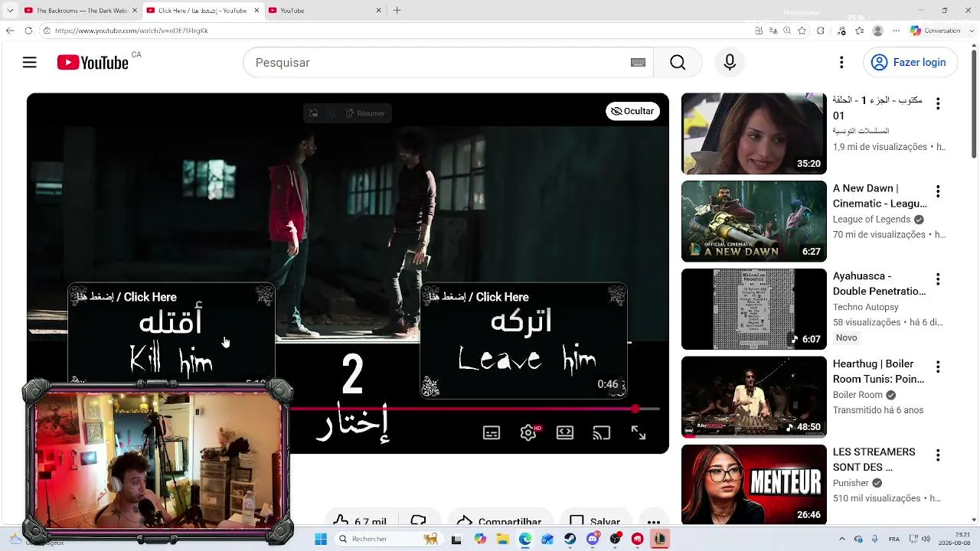
Task: Go to YouTube home via logo
Action: (x=93, y=63)
